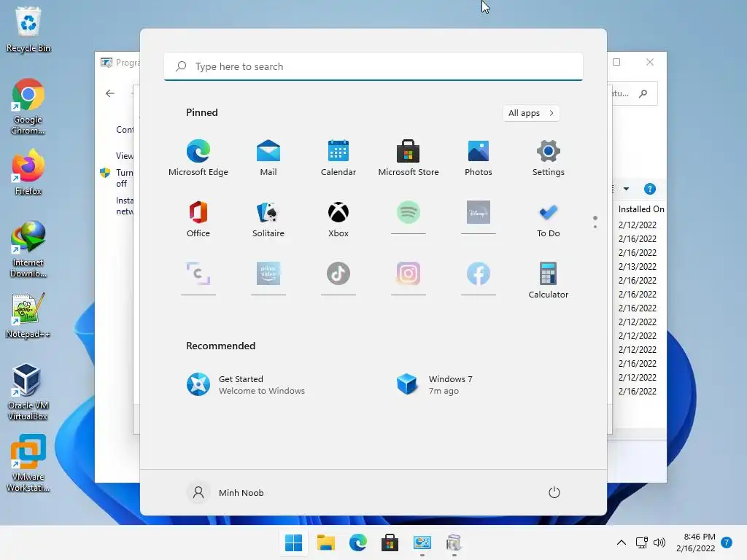This screenshot has width=747, height=560.
Task: Select Google Chrome desktop shortcut
Action: tap(28, 106)
